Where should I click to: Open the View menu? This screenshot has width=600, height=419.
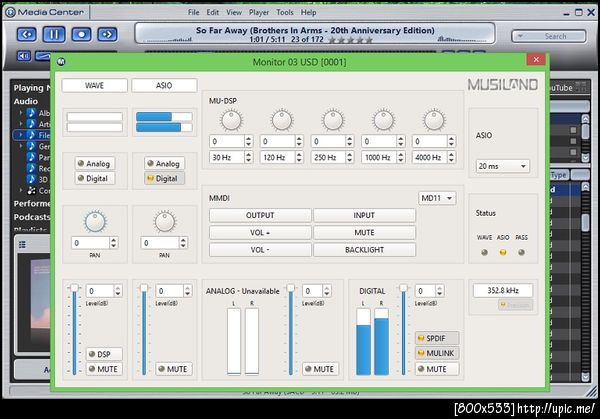[x=234, y=12]
